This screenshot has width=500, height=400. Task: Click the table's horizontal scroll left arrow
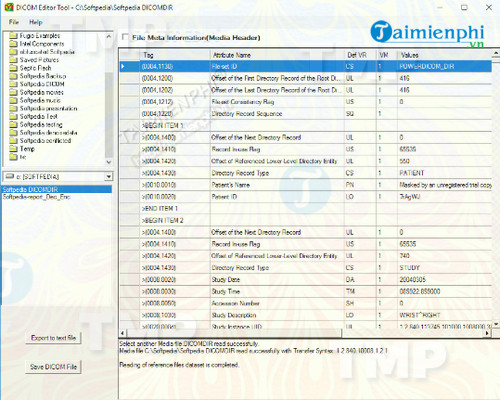click(122, 333)
